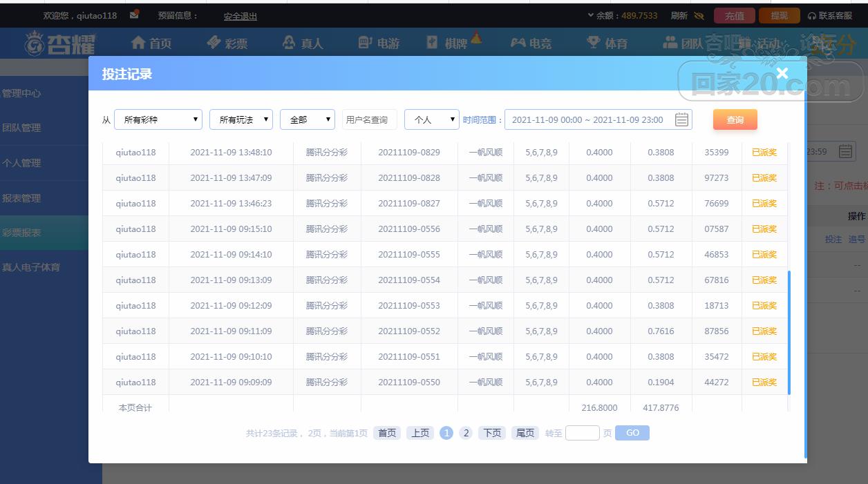Click the 联系客服 headset icon
Viewport: 868px width, 484px height.
pyautogui.click(x=811, y=16)
